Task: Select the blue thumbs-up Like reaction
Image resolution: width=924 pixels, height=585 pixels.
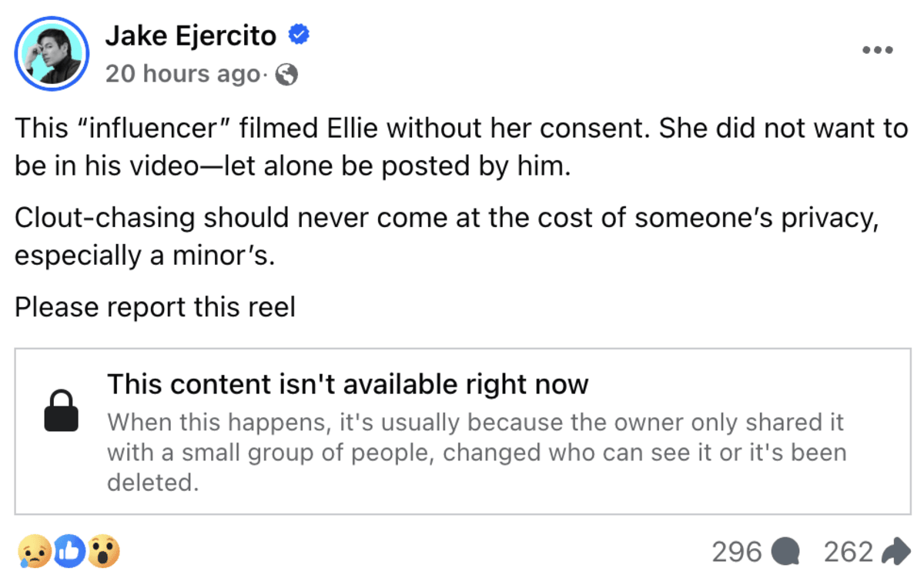Action: pyautogui.click(x=68, y=551)
